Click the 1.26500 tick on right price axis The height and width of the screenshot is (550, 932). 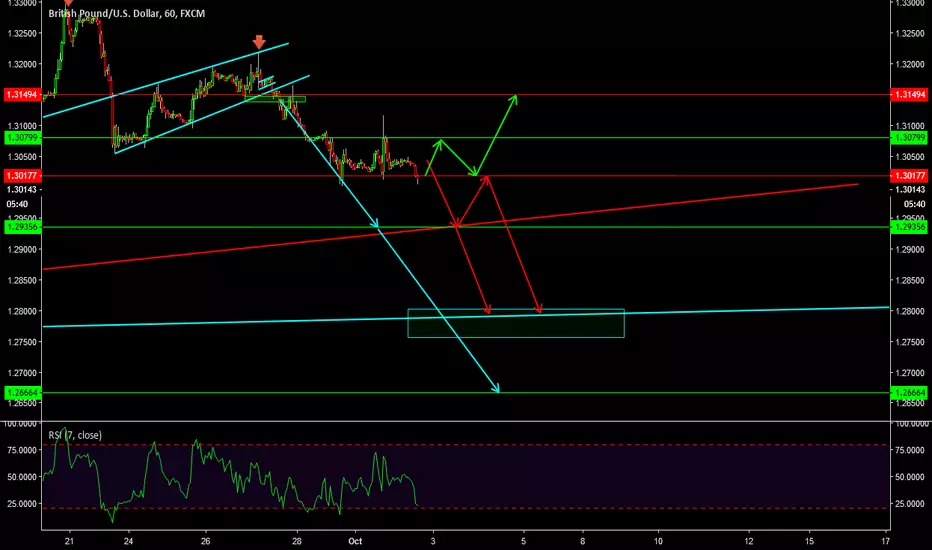[x=910, y=403]
